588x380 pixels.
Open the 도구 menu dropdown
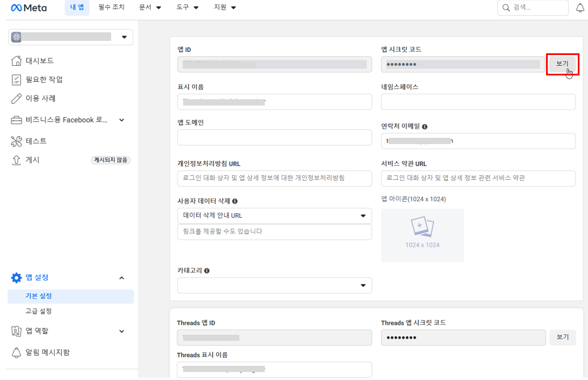click(188, 7)
